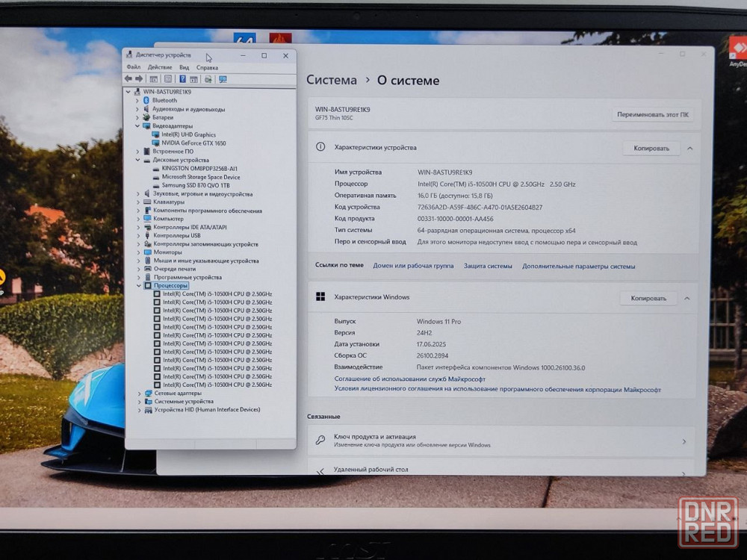Viewport: 747px width, 560px height.
Task: Expand the Контроллеры USB node
Action: pyautogui.click(x=138, y=235)
